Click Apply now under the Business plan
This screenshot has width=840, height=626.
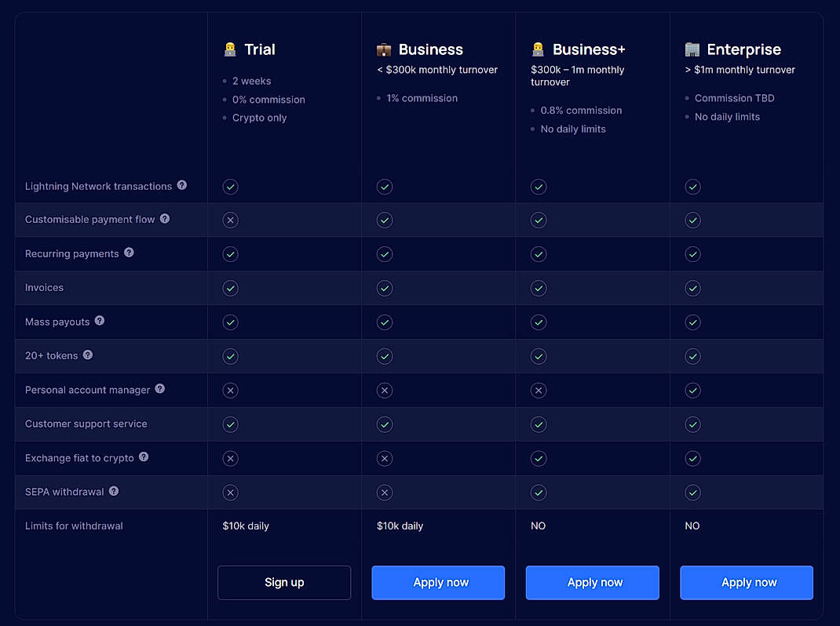(x=438, y=583)
